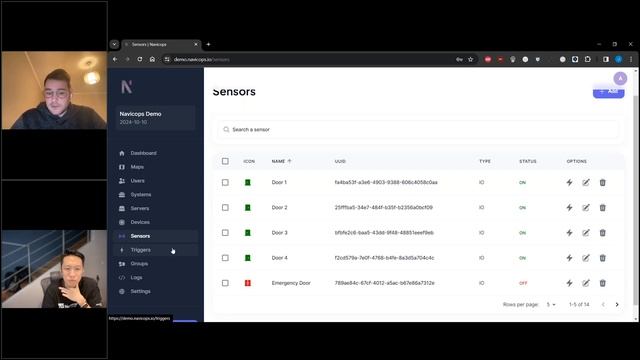Click the OFF status of Emergency Door
Image resolution: width=640 pixels, height=360 pixels.
point(523,283)
